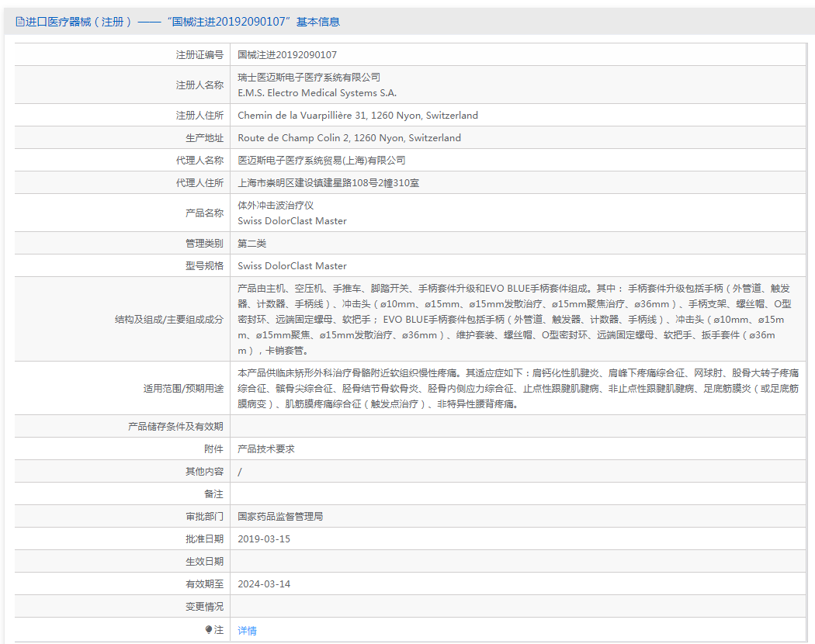Click the document icon in the page header
Screen dimensions: 815x644
click(x=20, y=22)
